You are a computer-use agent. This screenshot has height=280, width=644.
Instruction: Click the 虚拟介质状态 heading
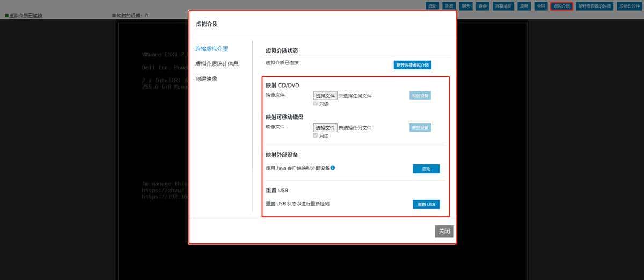pyautogui.click(x=282, y=51)
